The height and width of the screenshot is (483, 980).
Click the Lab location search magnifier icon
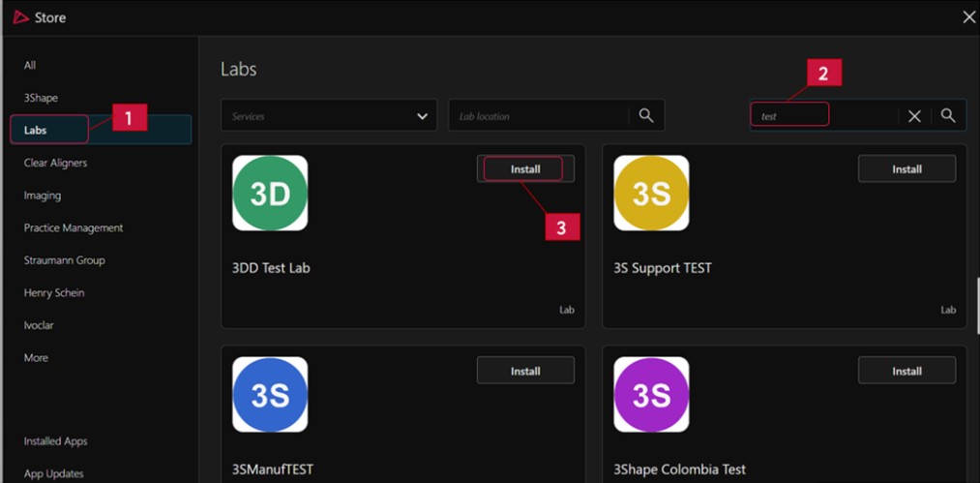pos(646,115)
